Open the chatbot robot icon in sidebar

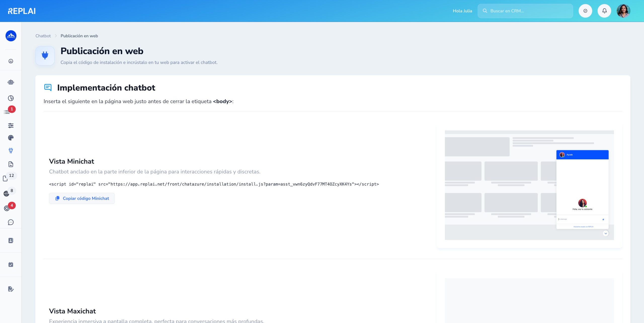coord(11,82)
